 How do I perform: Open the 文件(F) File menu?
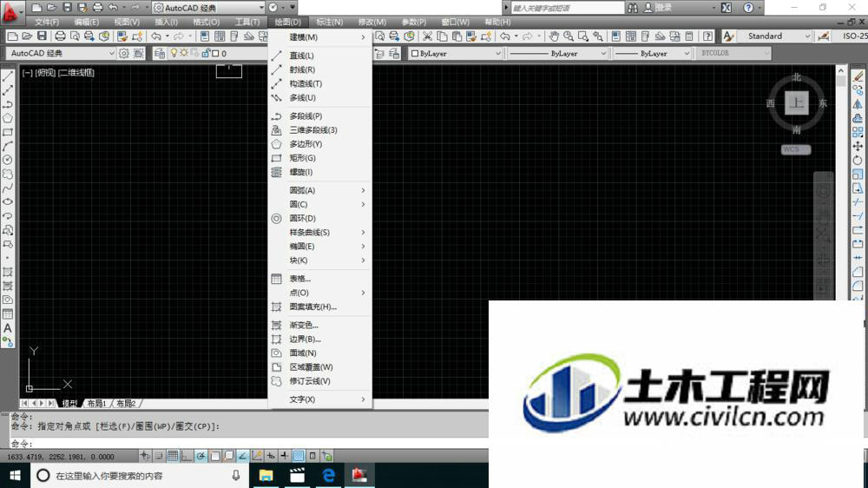click(47, 23)
